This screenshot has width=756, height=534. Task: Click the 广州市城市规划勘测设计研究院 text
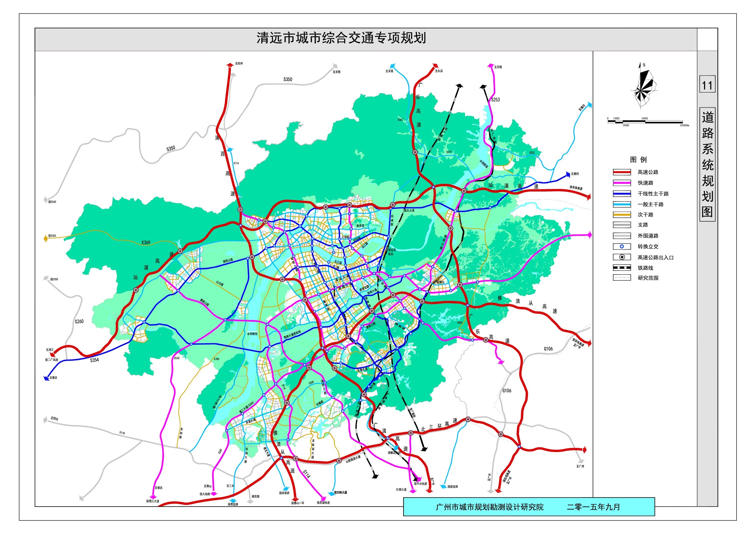[490, 507]
